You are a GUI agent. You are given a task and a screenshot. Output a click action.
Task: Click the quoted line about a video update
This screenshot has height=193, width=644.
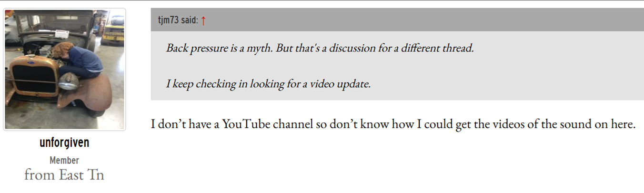click(268, 84)
